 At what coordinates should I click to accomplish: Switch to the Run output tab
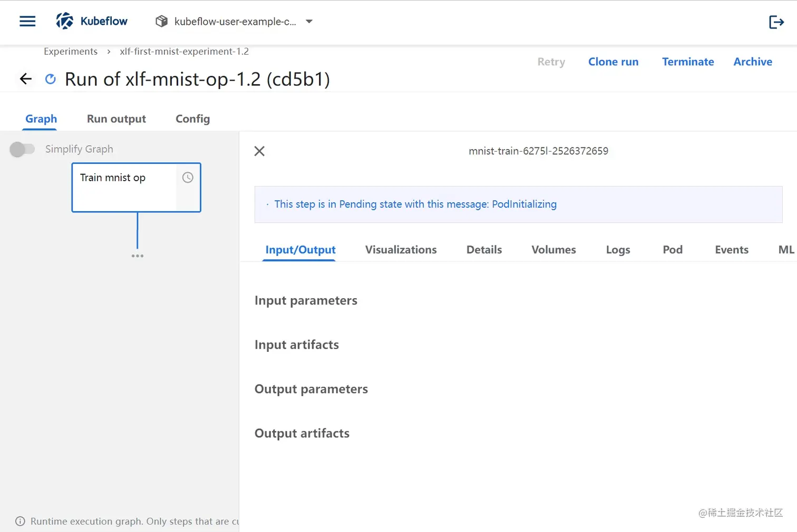(x=116, y=119)
